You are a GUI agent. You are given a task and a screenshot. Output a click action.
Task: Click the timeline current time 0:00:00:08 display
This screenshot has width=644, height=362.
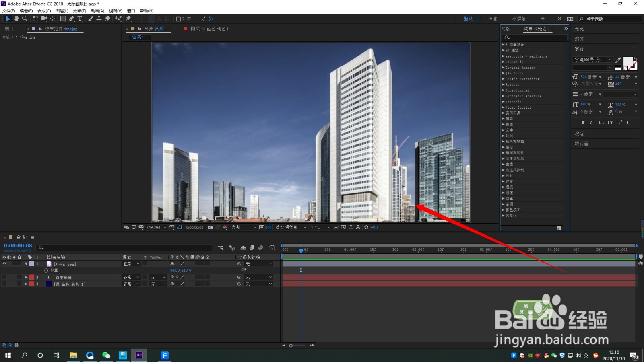(x=18, y=245)
